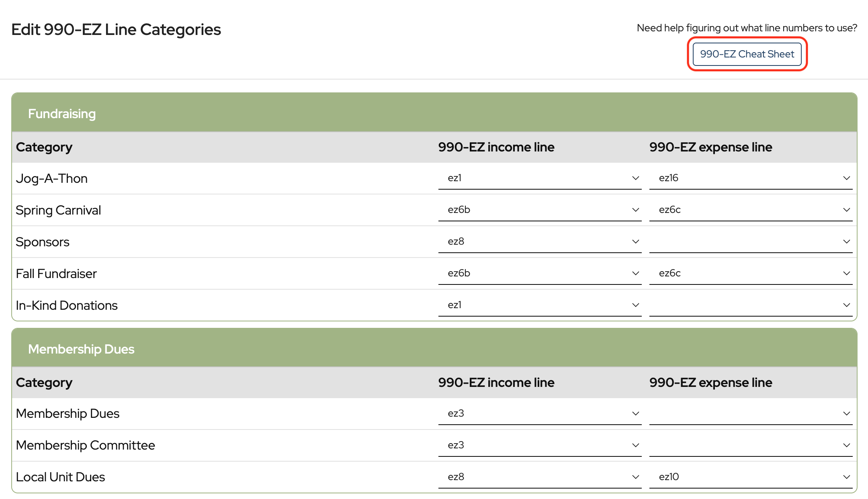
Task: Change Spring Carnival income line selection
Action: 539,210
